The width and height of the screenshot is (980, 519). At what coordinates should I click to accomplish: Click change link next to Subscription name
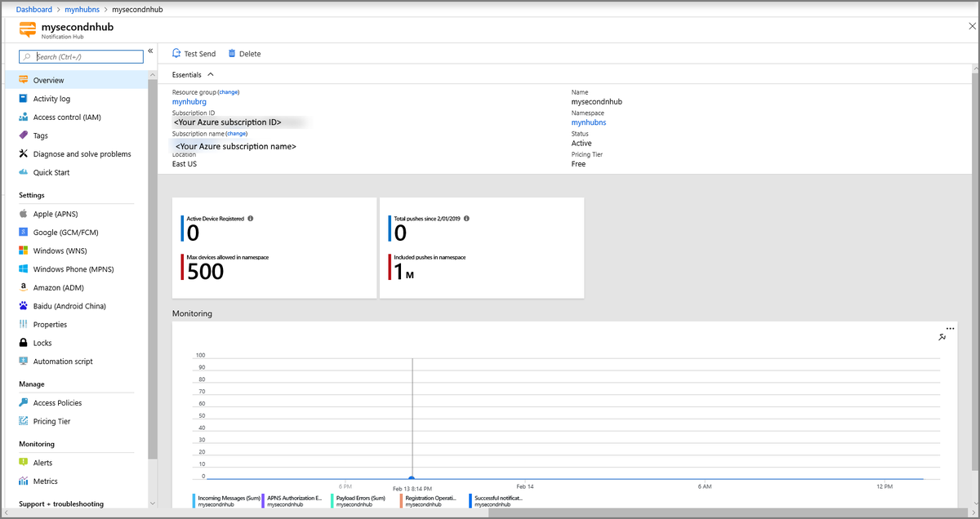pos(236,133)
